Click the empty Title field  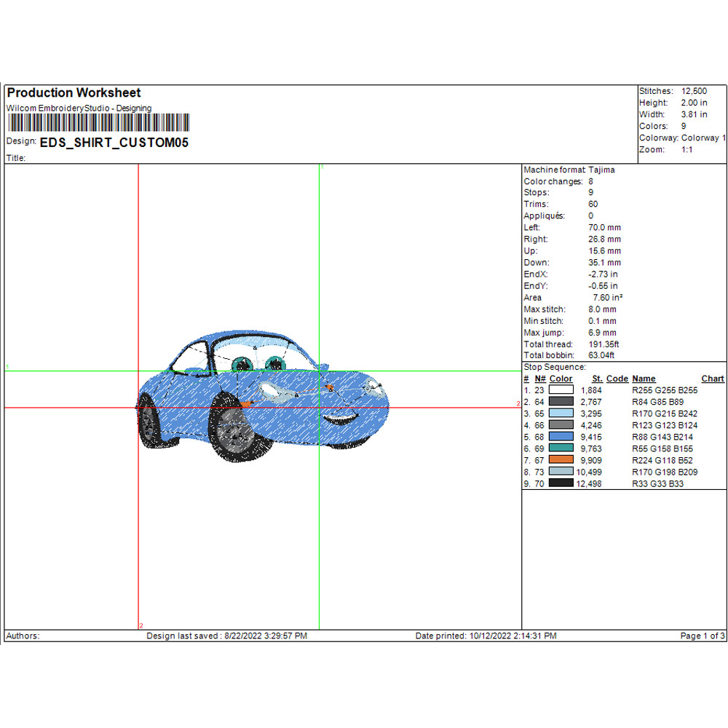pyautogui.click(x=73, y=157)
